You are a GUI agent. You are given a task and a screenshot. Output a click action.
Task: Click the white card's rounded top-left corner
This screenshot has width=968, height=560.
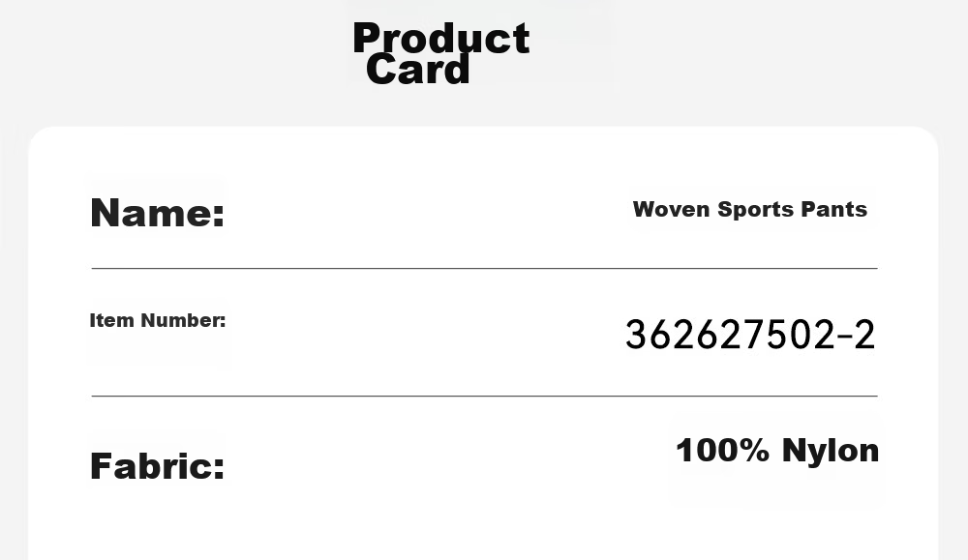pos(39,137)
